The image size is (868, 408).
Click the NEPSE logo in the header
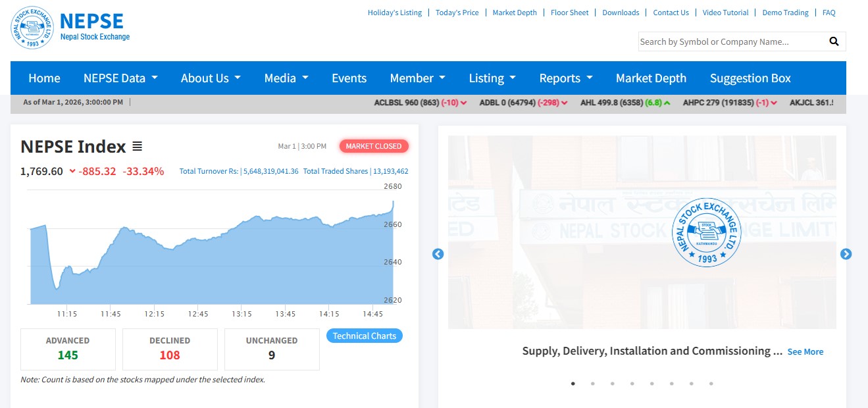[32, 28]
